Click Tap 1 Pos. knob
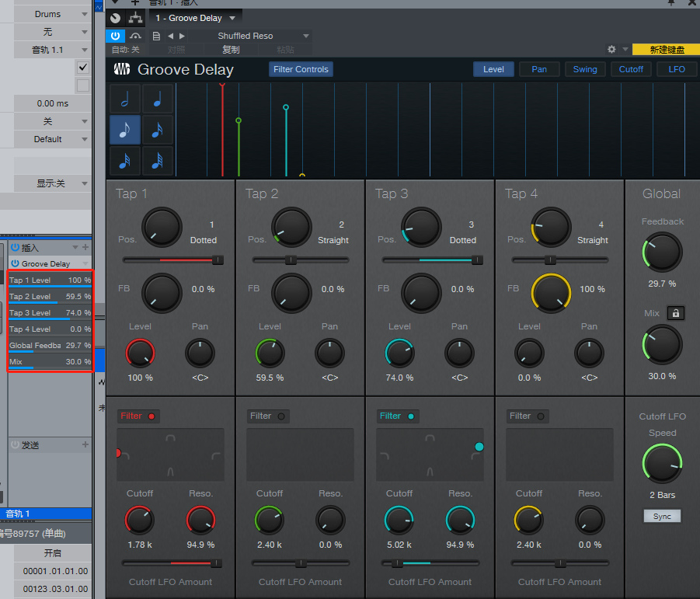The width and height of the screenshot is (700, 599). tap(162, 227)
